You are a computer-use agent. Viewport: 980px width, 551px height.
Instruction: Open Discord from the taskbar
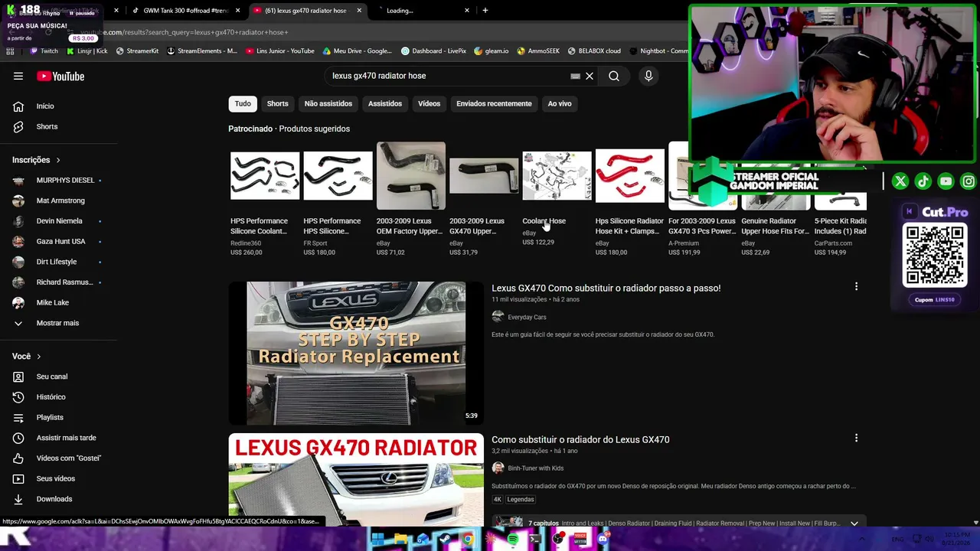point(603,539)
